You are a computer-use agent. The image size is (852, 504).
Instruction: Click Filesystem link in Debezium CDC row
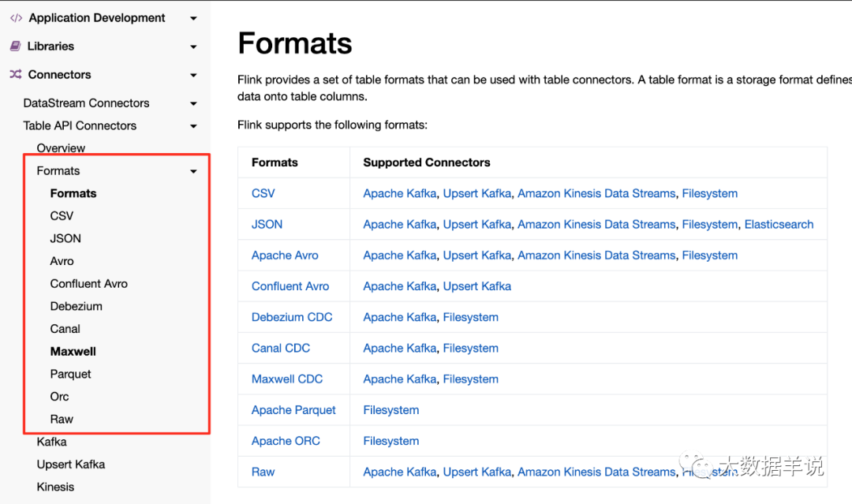point(470,317)
